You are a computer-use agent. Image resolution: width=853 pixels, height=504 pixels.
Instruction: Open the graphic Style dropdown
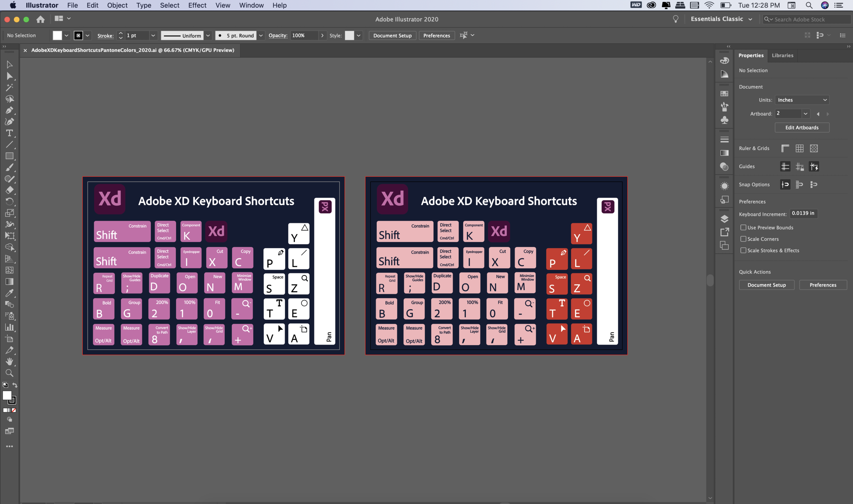[x=359, y=35]
